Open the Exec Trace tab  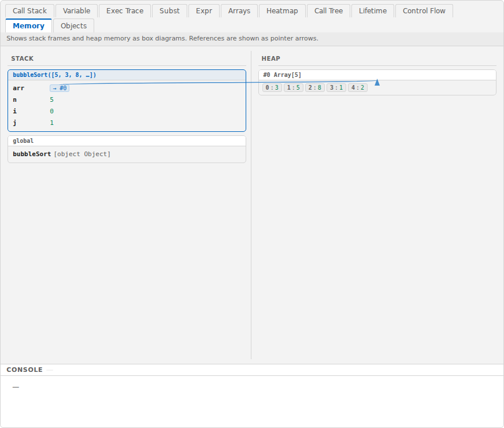pyautogui.click(x=125, y=11)
